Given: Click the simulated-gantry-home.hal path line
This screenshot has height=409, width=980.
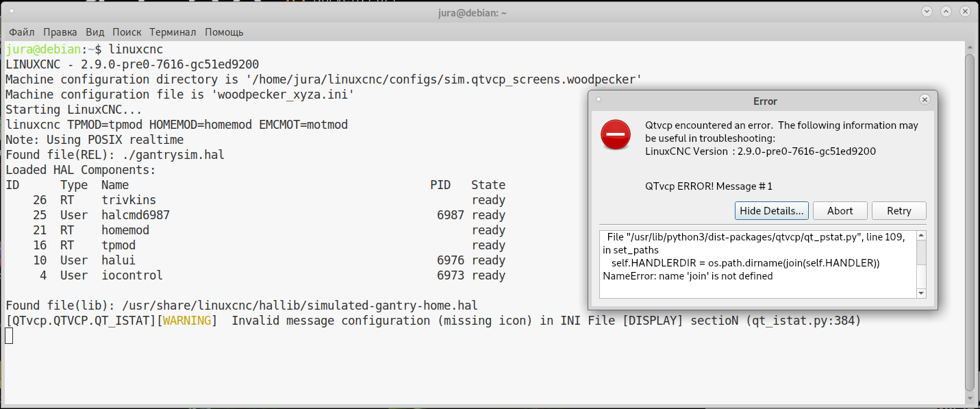Looking at the screenshot, I should (242, 306).
